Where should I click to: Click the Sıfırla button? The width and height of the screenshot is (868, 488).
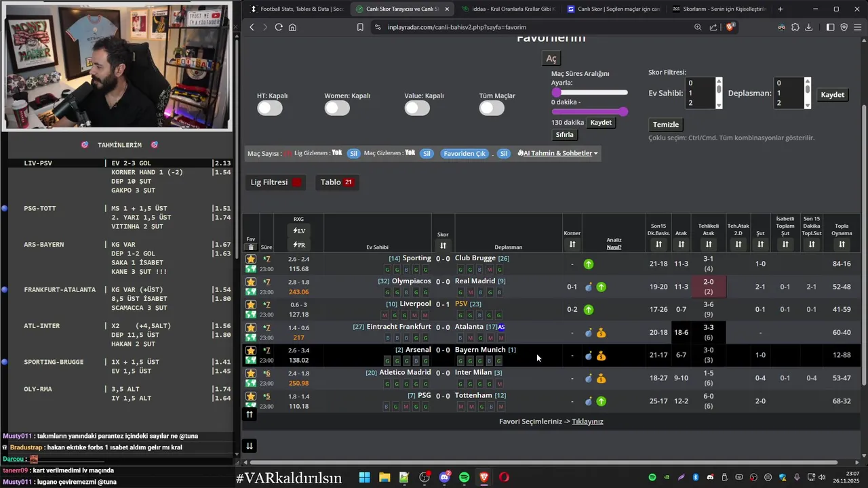(564, 134)
